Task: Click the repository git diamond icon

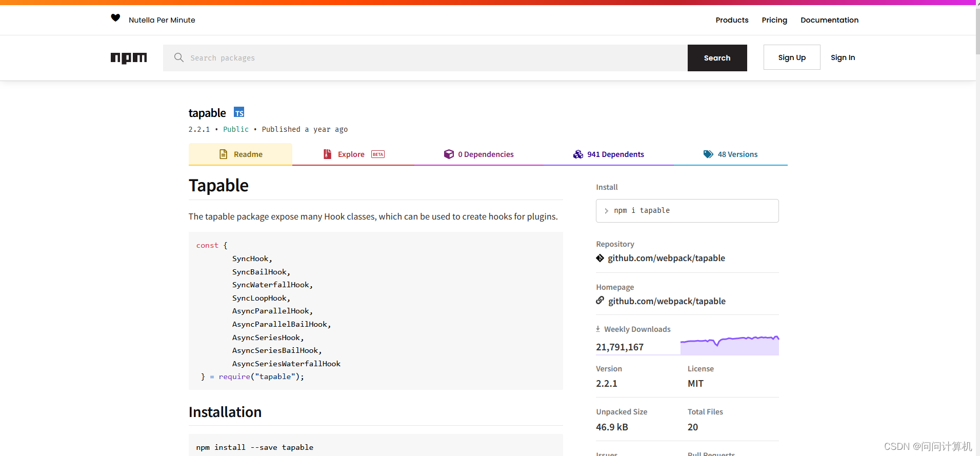Action: [x=600, y=258]
